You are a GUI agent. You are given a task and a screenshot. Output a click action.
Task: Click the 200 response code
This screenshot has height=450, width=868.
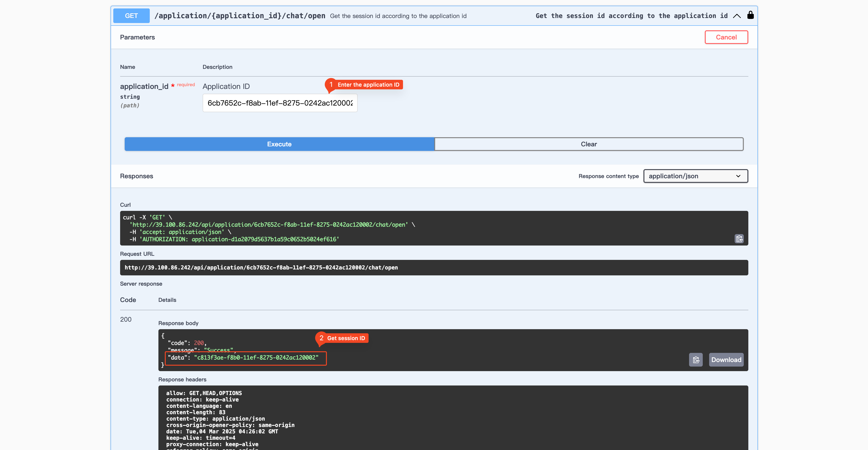(x=126, y=319)
